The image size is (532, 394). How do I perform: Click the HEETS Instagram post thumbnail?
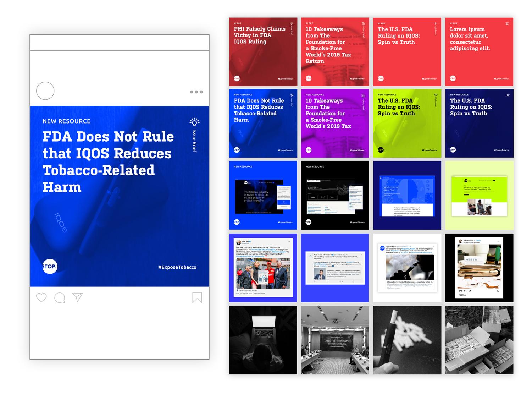point(479,268)
